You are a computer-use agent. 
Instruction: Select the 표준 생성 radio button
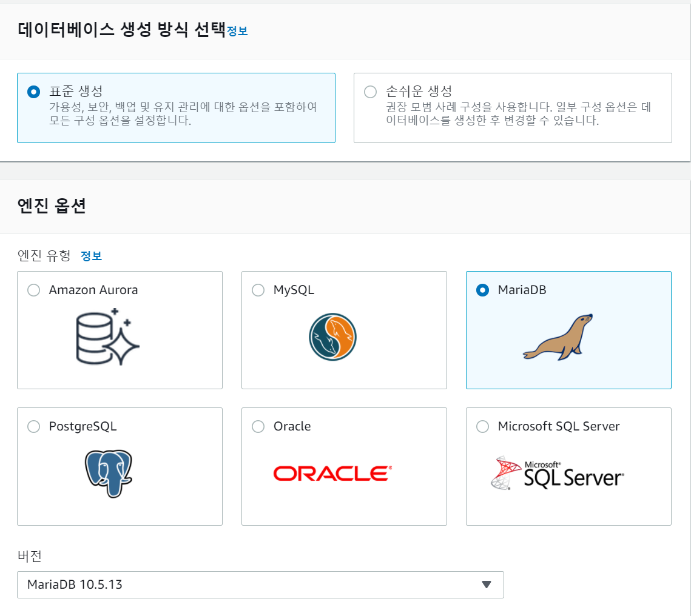(33, 92)
